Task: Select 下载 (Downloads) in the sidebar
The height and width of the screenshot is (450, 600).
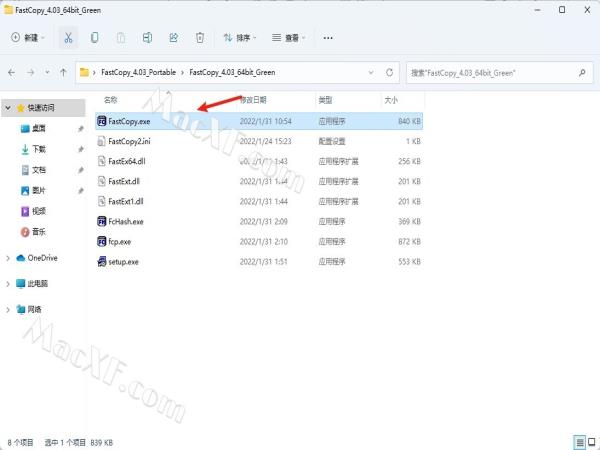Action: point(38,149)
